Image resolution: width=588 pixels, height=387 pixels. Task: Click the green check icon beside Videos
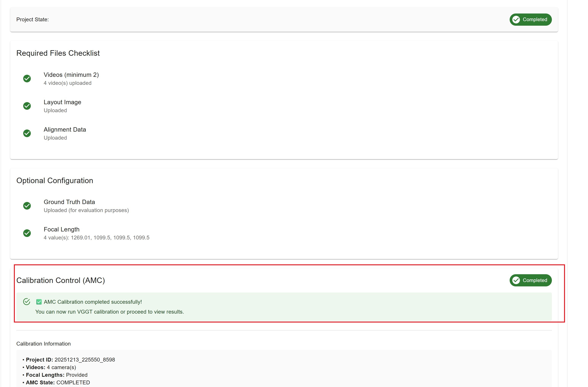click(x=27, y=79)
